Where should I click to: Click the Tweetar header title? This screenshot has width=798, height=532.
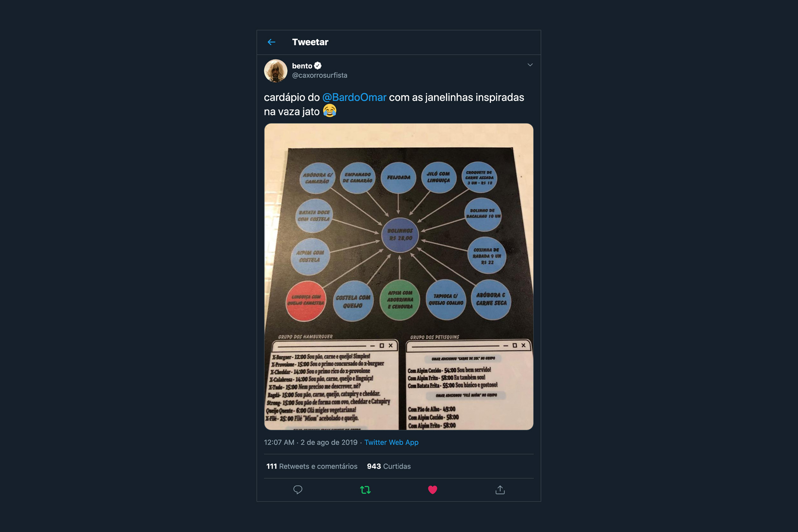[310, 42]
